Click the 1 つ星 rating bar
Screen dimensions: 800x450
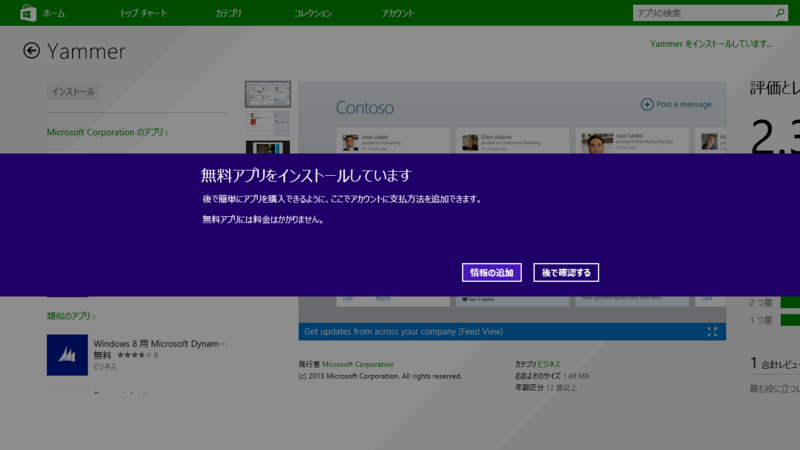pyautogui.click(x=790, y=320)
